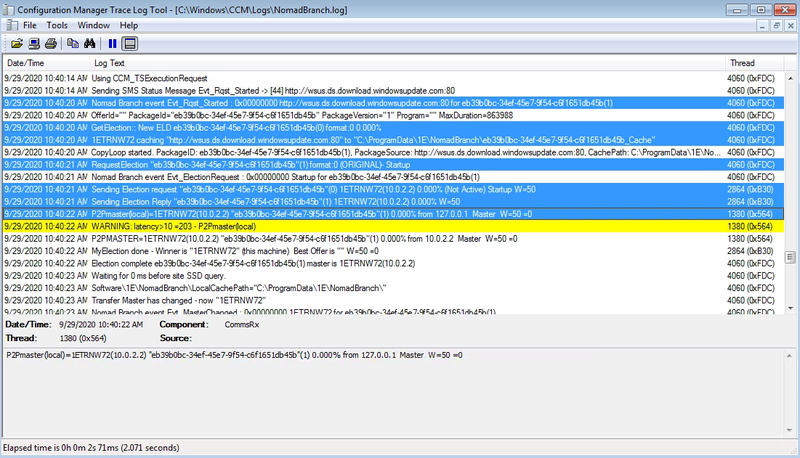
Task: Open Find with the binoculars icon
Action: coord(88,44)
